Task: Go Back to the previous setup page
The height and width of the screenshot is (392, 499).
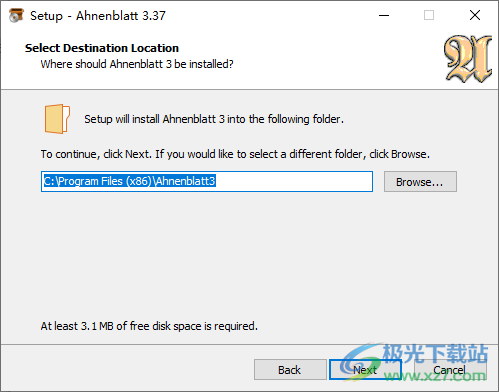Action: coord(290,370)
